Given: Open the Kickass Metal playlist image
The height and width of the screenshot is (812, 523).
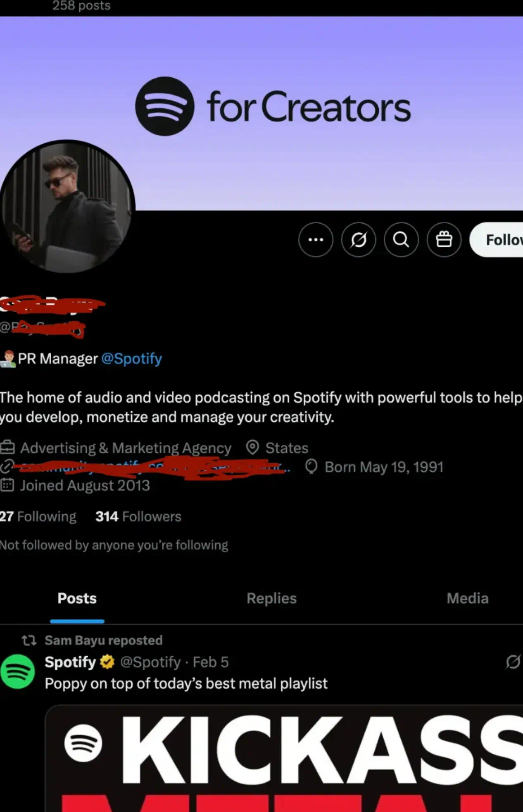Looking at the screenshot, I should (x=284, y=759).
